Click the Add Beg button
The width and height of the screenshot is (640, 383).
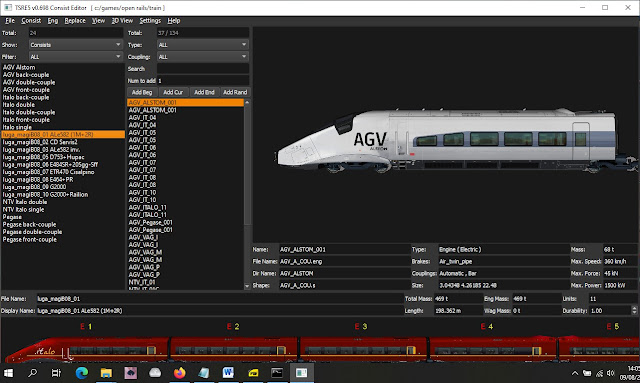(142, 92)
